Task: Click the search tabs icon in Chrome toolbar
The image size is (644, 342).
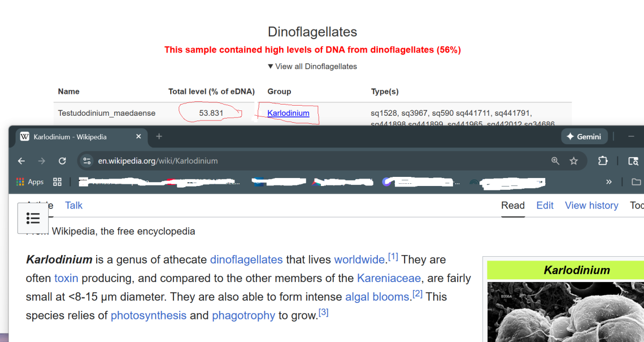Action: coord(633,161)
